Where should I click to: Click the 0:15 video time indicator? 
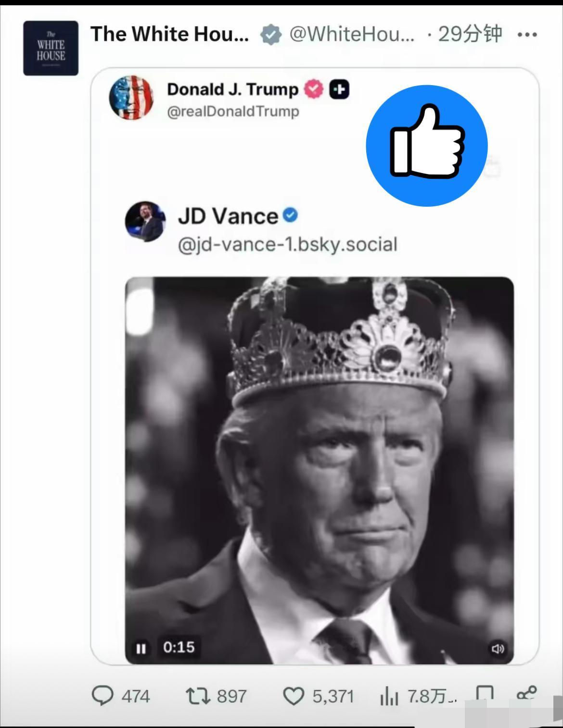pos(179,647)
